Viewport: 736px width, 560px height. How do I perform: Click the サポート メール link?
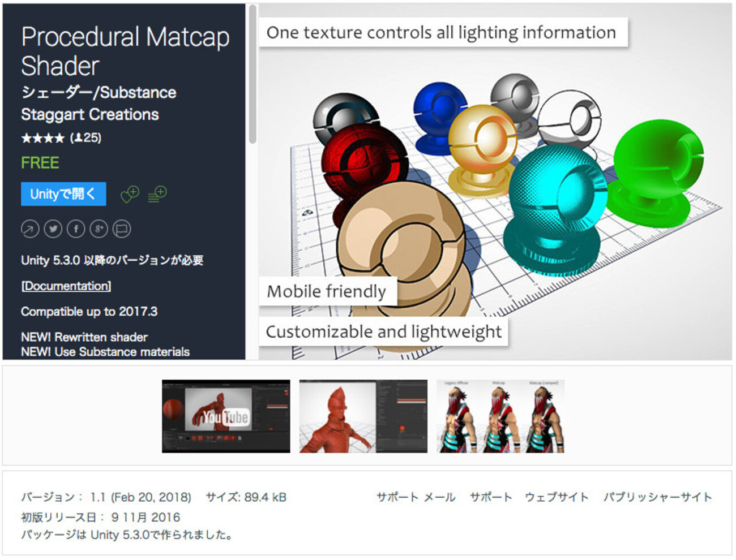pos(416,497)
